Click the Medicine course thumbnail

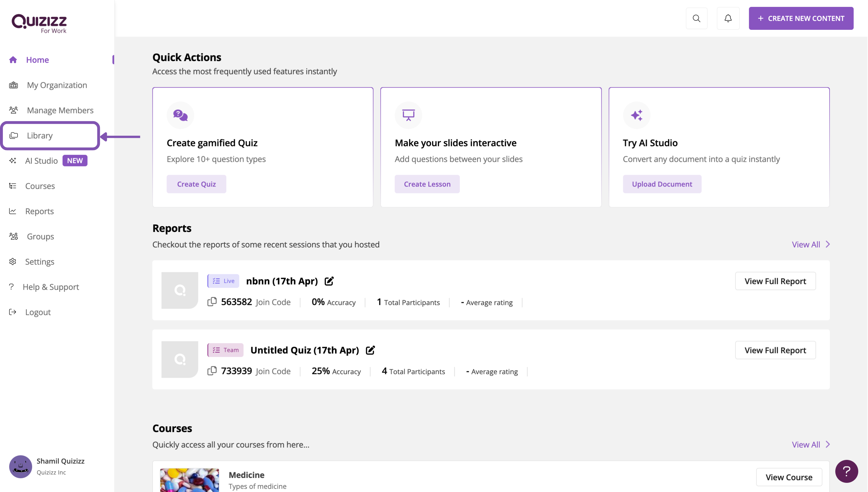tap(189, 480)
